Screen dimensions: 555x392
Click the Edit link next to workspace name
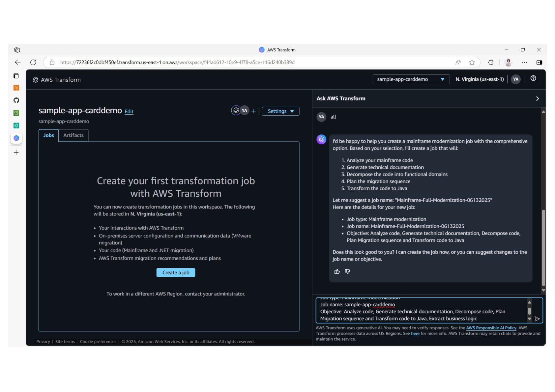pyautogui.click(x=129, y=111)
